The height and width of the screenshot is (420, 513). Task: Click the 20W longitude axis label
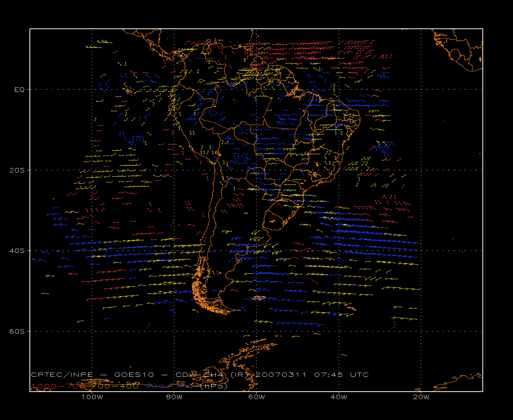click(x=421, y=397)
